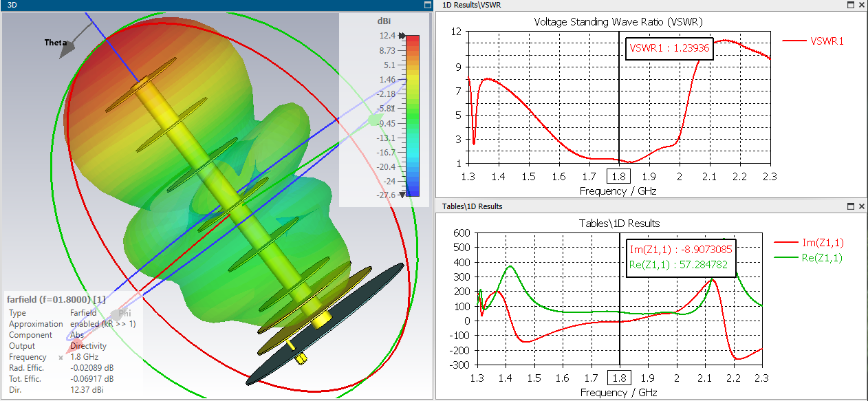Maximize the Tables\1D Results pane
The width and height of the screenshot is (868, 401).
(850, 206)
